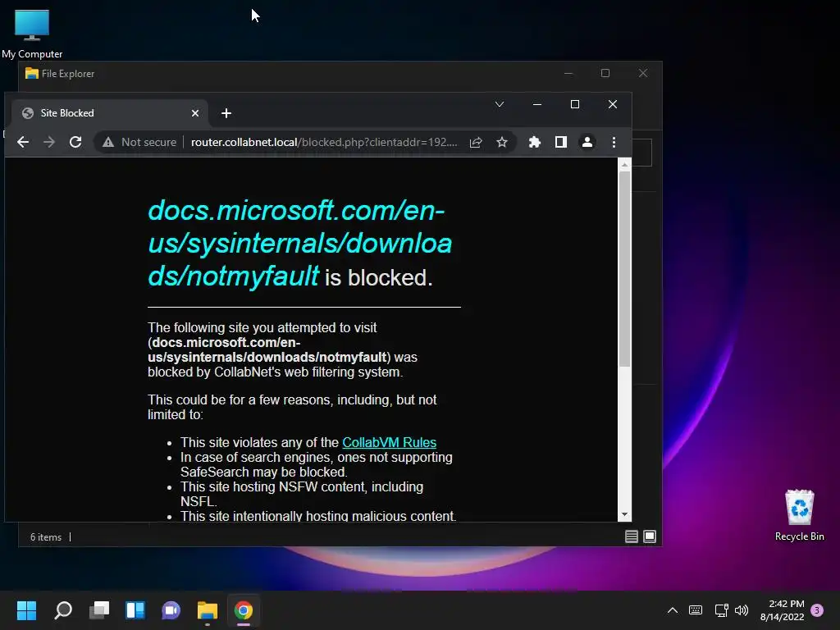840x630 pixels.
Task: Show hidden system tray icons
Action: pyautogui.click(x=673, y=610)
